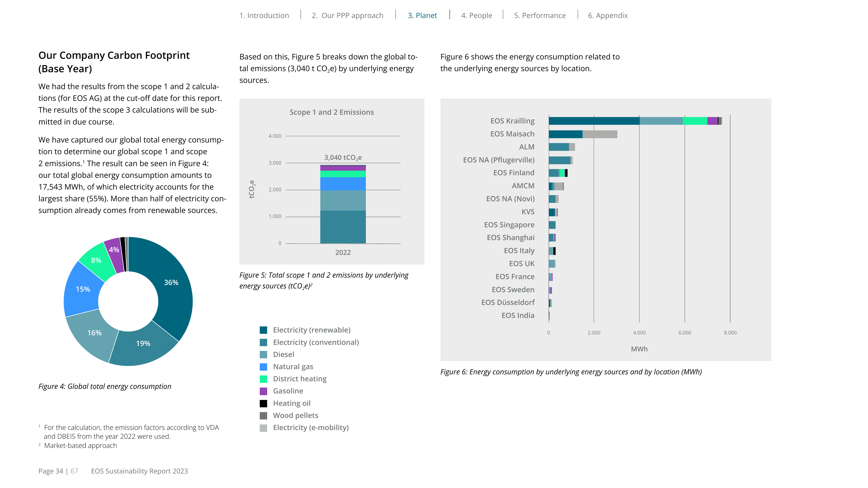This screenshot has height=488, width=868.
Task: Click the EOS Italy row label
Action: tap(519, 251)
